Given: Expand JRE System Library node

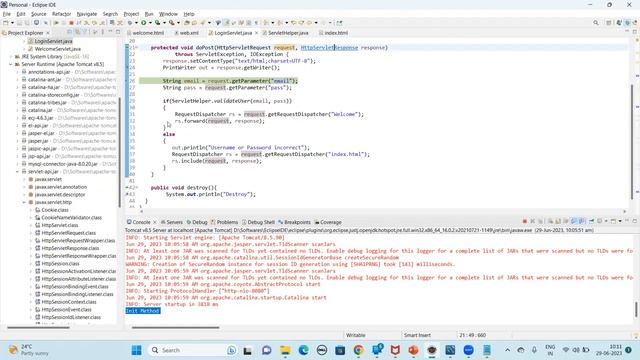Looking at the screenshot, I should [11, 57].
